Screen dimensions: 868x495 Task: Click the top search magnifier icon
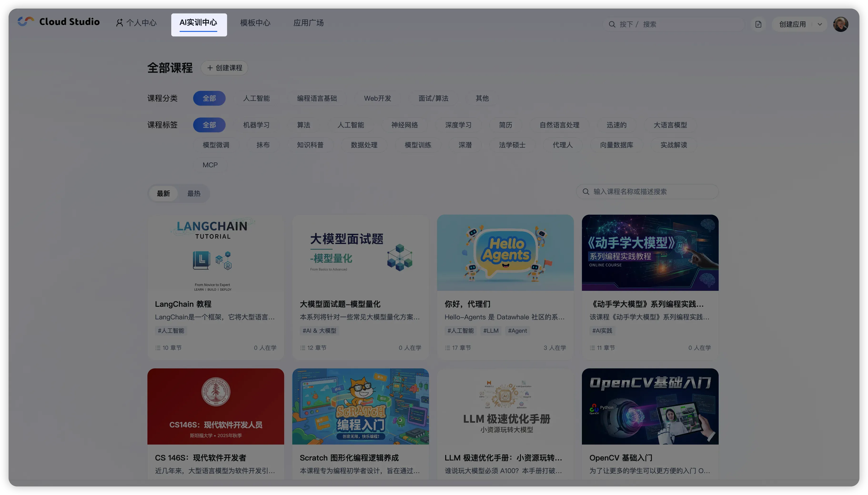[612, 25]
